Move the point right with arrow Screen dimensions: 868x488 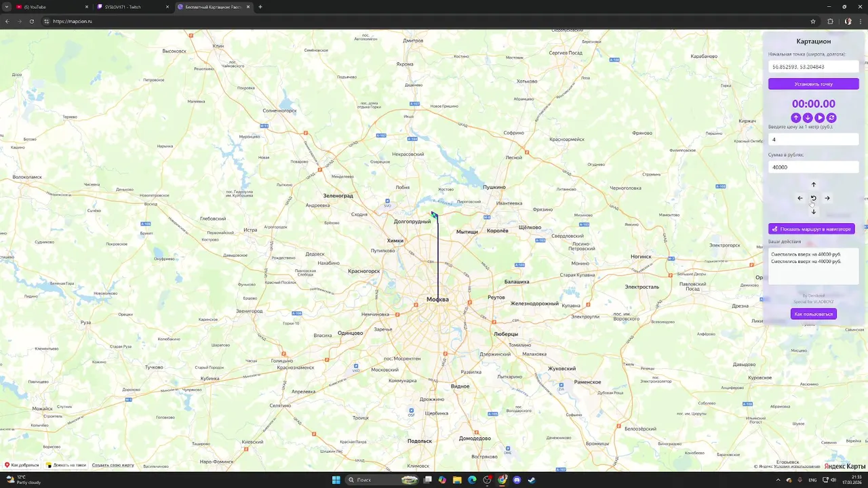pos(827,198)
